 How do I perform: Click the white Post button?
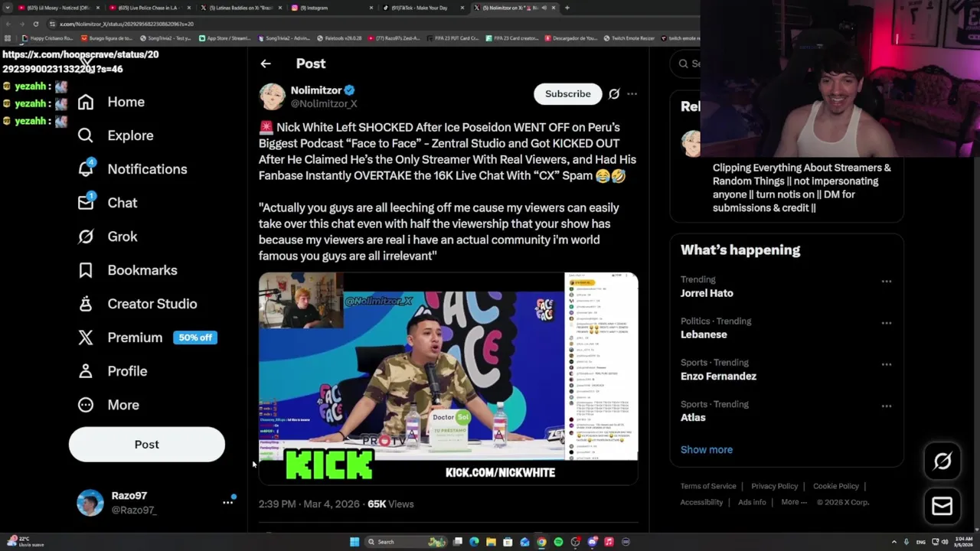click(x=147, y=445)
